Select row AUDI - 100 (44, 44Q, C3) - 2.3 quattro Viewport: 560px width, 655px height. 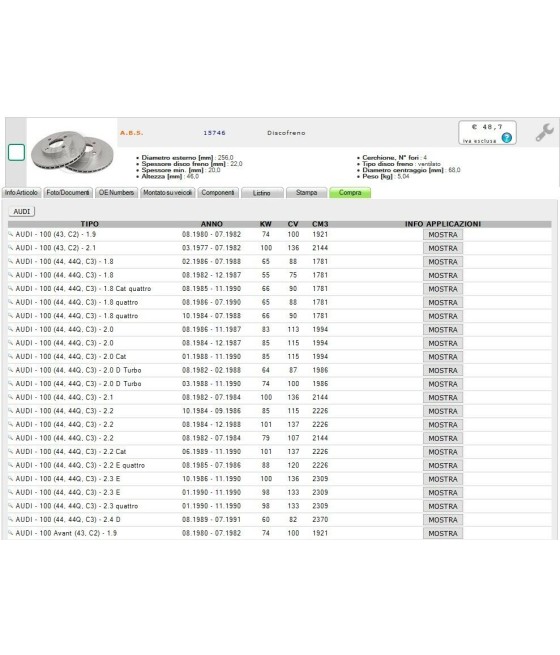tap(279, 506)
